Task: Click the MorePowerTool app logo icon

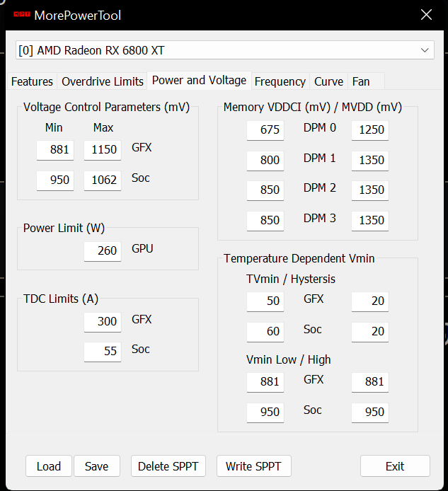Action: click(x=22, y=14)
